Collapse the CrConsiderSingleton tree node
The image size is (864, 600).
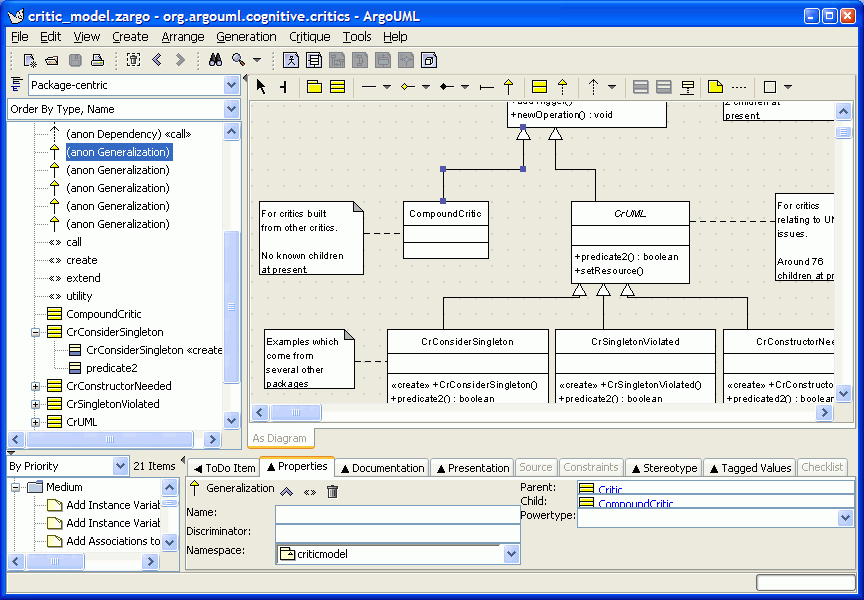coord(35,332)
